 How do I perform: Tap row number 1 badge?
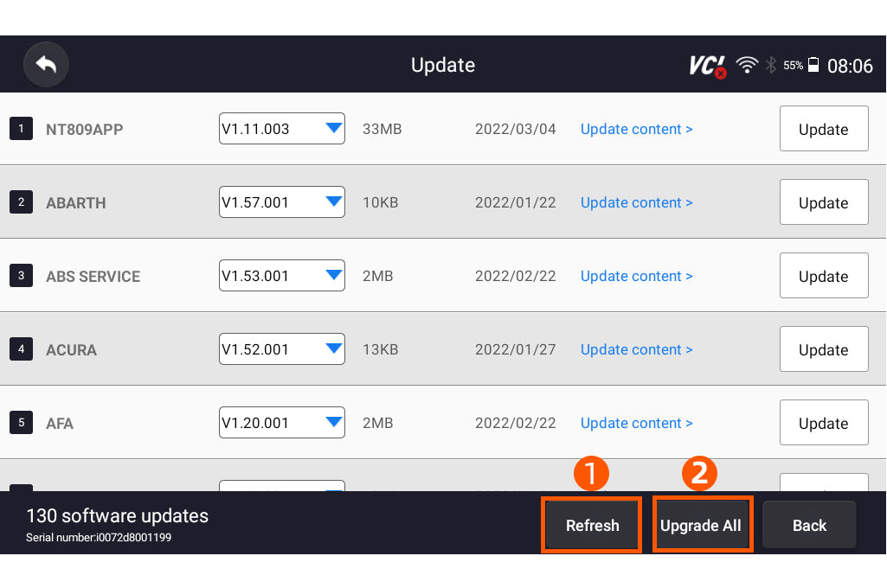point(21,128)
